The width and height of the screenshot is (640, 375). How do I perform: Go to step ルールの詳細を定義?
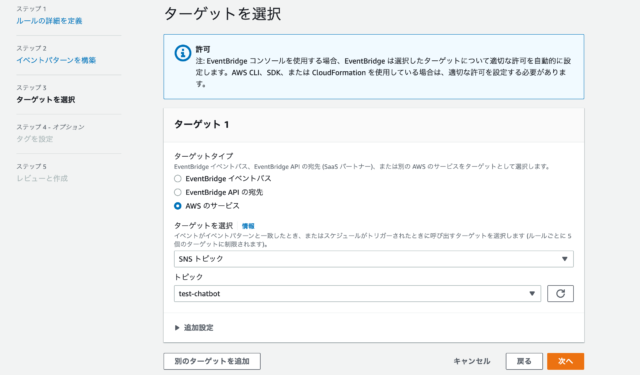(49, 21)
